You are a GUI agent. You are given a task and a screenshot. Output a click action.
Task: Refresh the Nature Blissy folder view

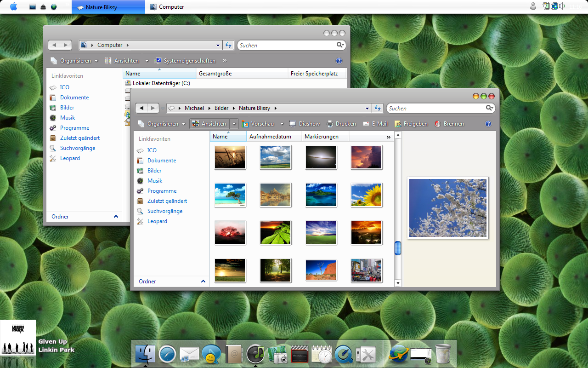tap(378, 108)
